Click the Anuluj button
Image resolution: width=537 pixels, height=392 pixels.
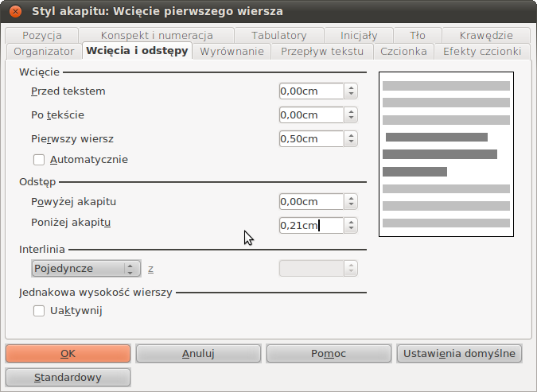coord(198,353)
